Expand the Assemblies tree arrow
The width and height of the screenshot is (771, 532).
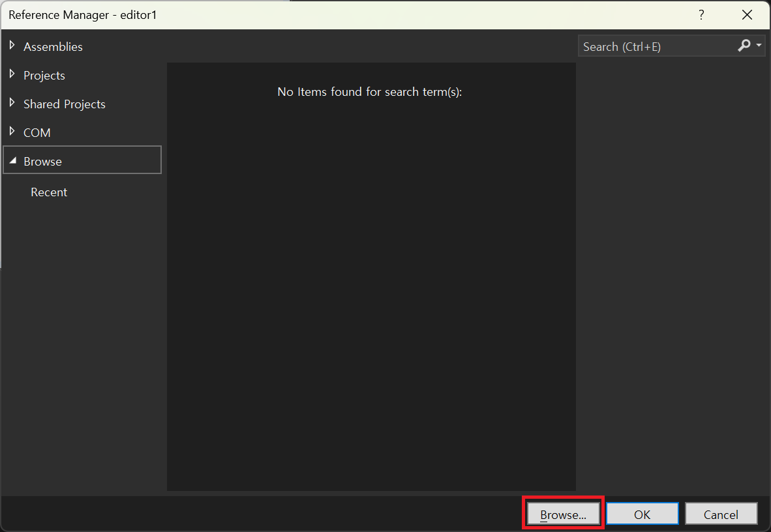[12, 45]
